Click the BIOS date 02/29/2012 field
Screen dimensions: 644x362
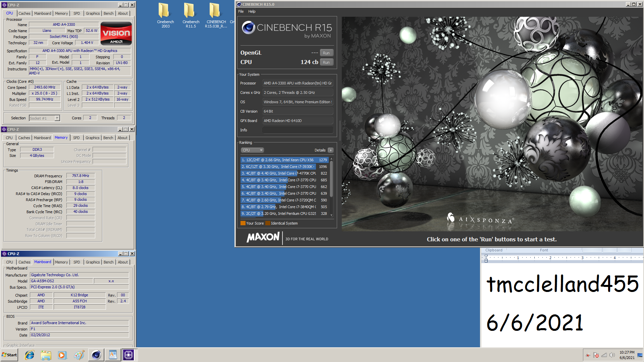[79, 335]
